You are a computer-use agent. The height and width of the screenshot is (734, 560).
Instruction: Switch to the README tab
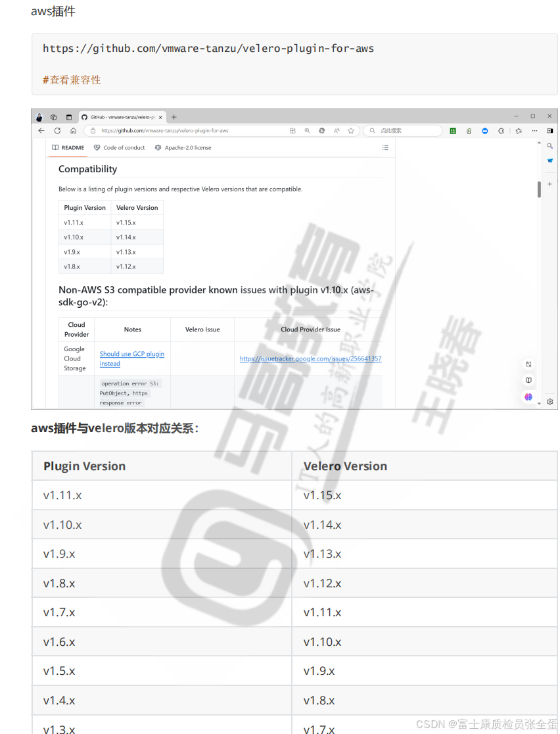point(68,147)
